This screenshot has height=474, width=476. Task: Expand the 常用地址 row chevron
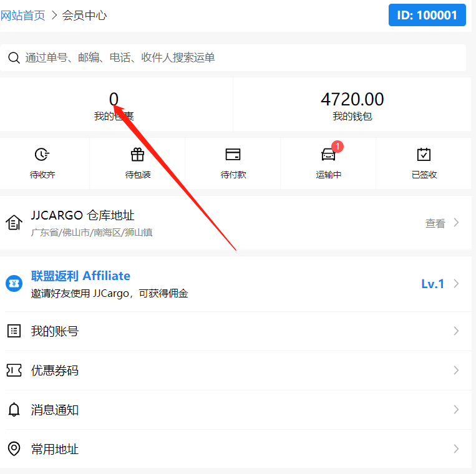point(456,449)
